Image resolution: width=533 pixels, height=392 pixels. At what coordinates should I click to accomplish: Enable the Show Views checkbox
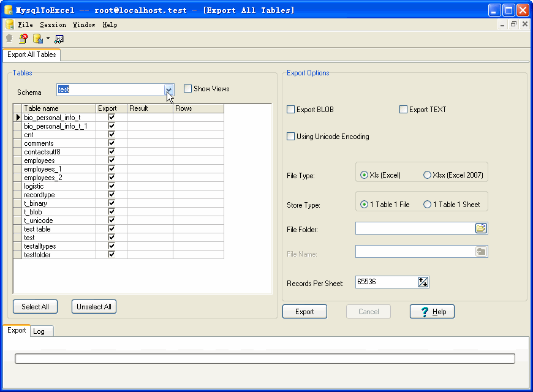(x=187, y=89)
